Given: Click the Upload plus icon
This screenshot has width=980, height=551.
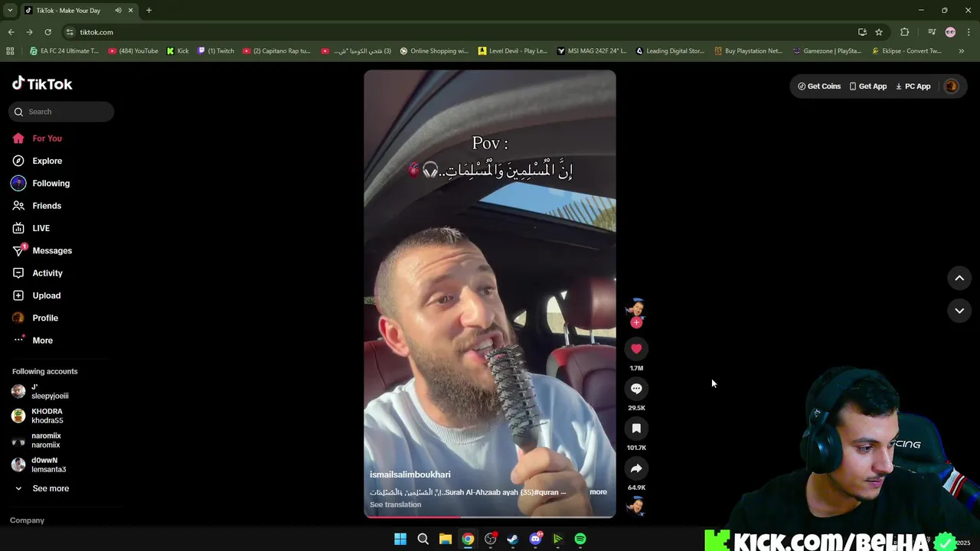Looking at the screenshot, I should coord(18,295).
